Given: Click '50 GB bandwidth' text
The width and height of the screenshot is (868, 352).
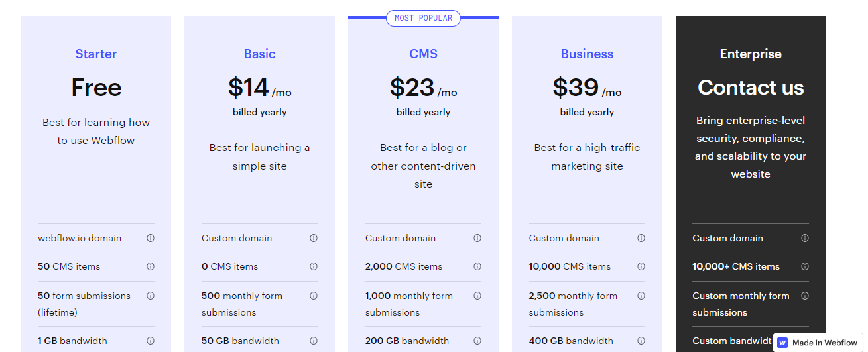Looking at the screenshot, I should [240, 341].
